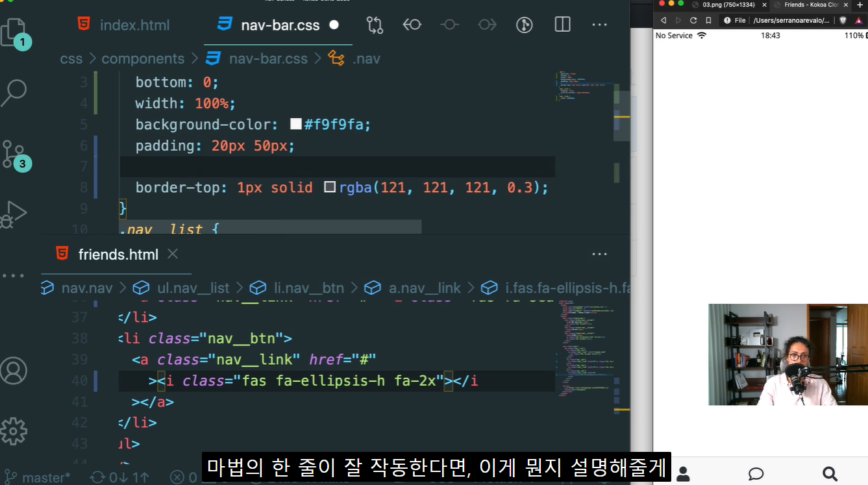Split the editor to the right

click(x=562, y=25)
